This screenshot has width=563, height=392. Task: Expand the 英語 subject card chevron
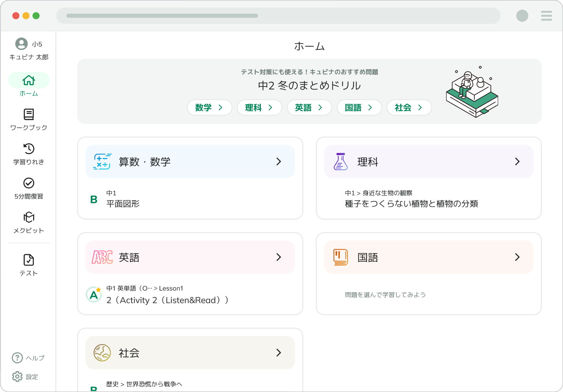[x=278, y=257]
